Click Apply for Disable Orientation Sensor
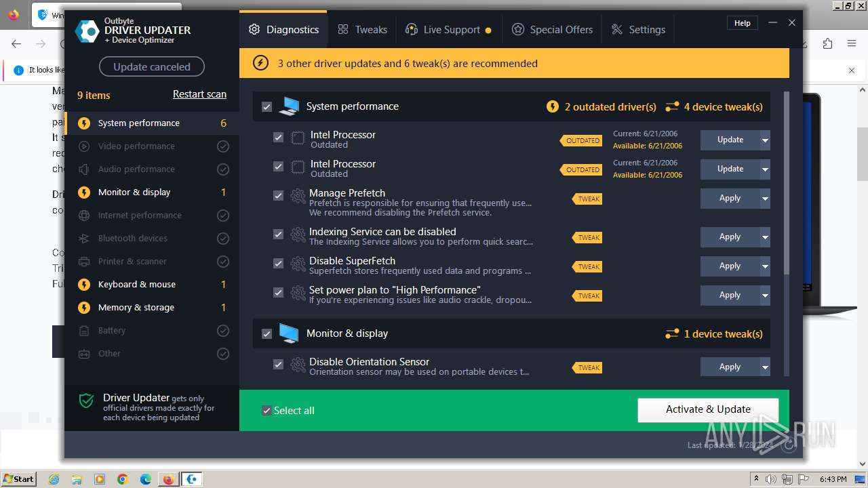The height and width of the screenshot is (488, 868). click(x=730, y=367)
